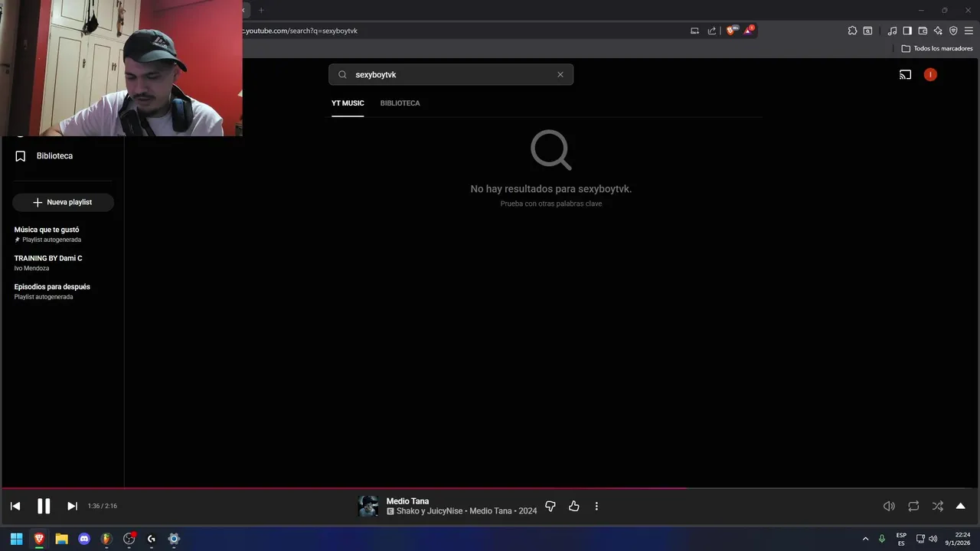
Task: Switch to the BIBLIOTECA tab
Action: click(x=400, y=103)
